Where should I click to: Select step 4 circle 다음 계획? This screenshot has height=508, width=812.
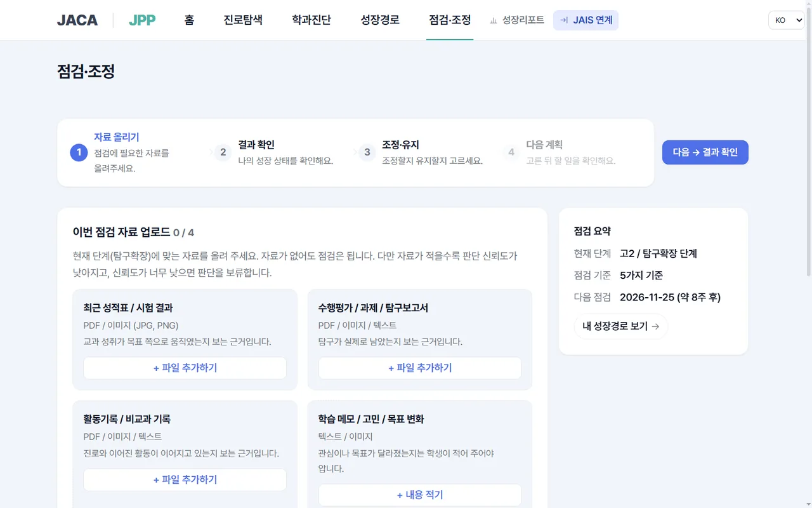511,152
